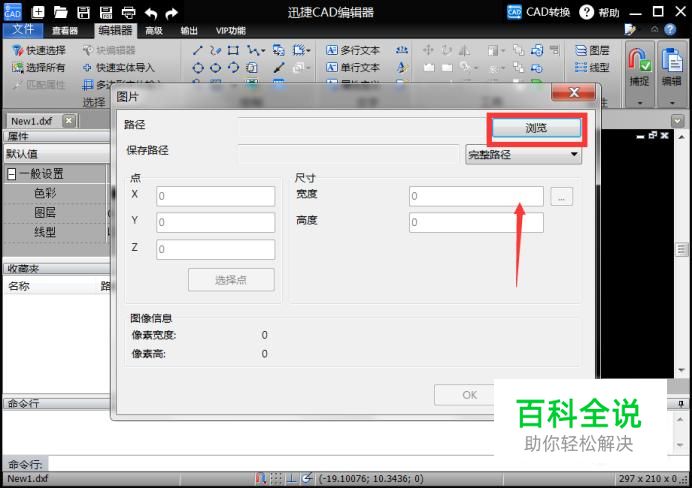Switch to the 输出 tab

click(x=189, y=30)
